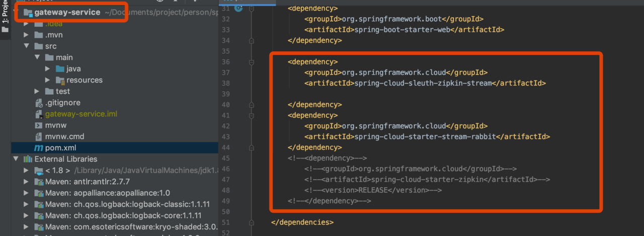The image size is (644, 236).
Task: Click the logback-core:1.1.11 library icon
Action: 39,215
